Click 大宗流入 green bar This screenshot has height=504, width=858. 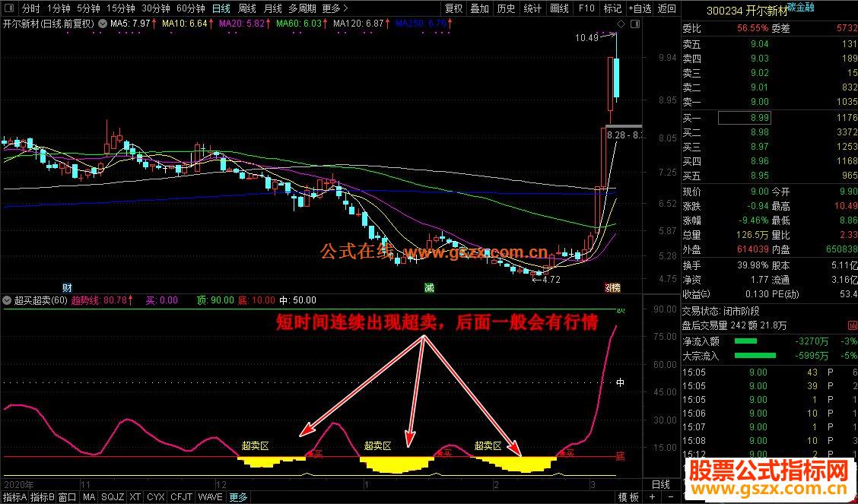point(755,356)
